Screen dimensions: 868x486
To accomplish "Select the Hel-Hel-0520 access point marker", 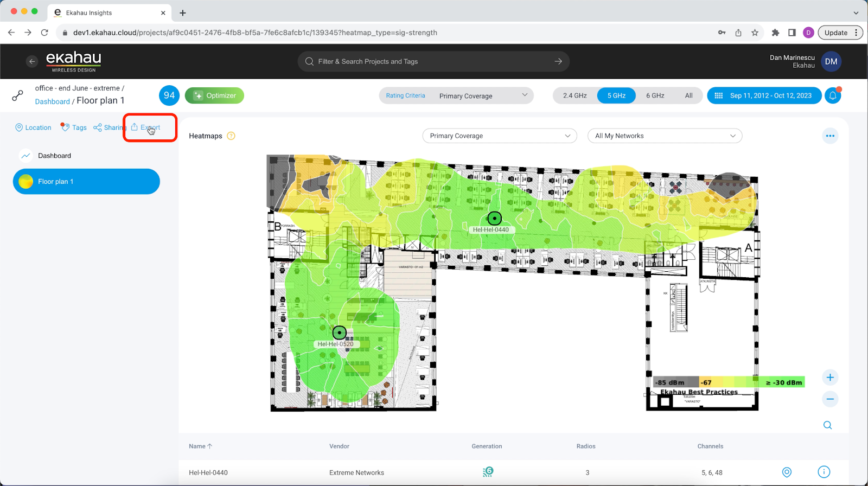I will pos(339,332).
